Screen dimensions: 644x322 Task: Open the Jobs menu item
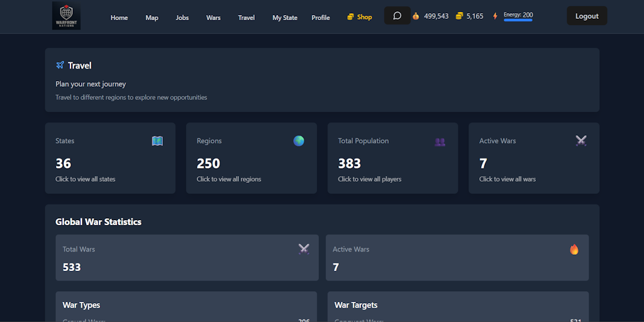click(x=182, y=18)
